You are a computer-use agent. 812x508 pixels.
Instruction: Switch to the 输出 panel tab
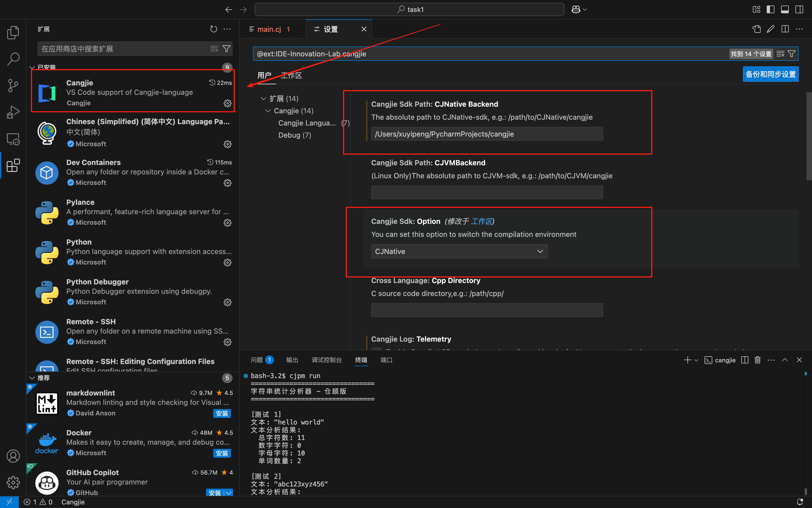click(x=292, y=360)
